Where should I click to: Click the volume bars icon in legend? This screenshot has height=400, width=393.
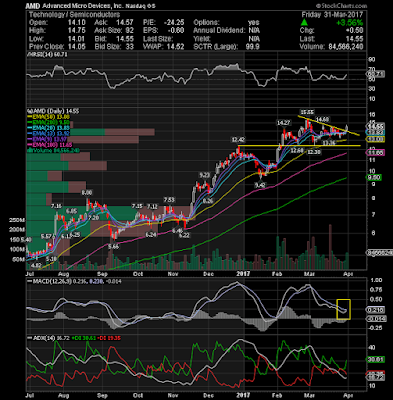coord(28,151)
